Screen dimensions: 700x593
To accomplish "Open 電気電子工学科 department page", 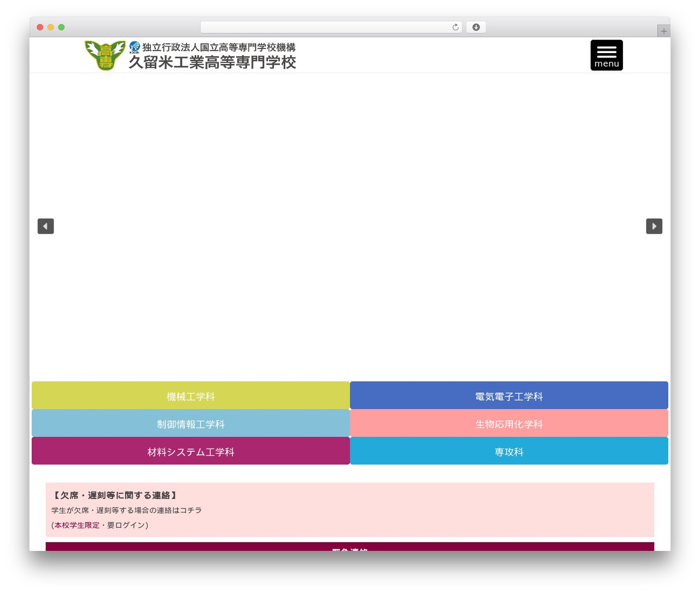I will tap(509, 396).
